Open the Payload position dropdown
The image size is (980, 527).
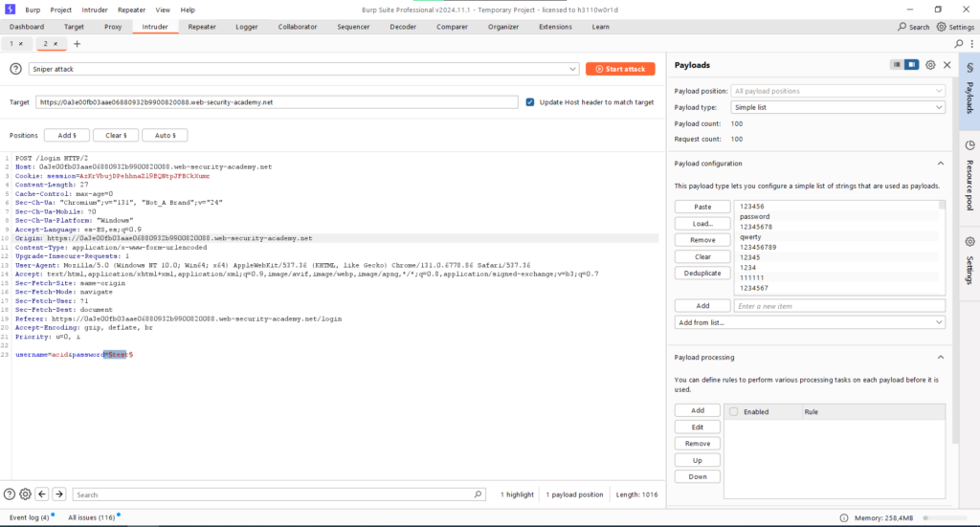click(838, 91)
